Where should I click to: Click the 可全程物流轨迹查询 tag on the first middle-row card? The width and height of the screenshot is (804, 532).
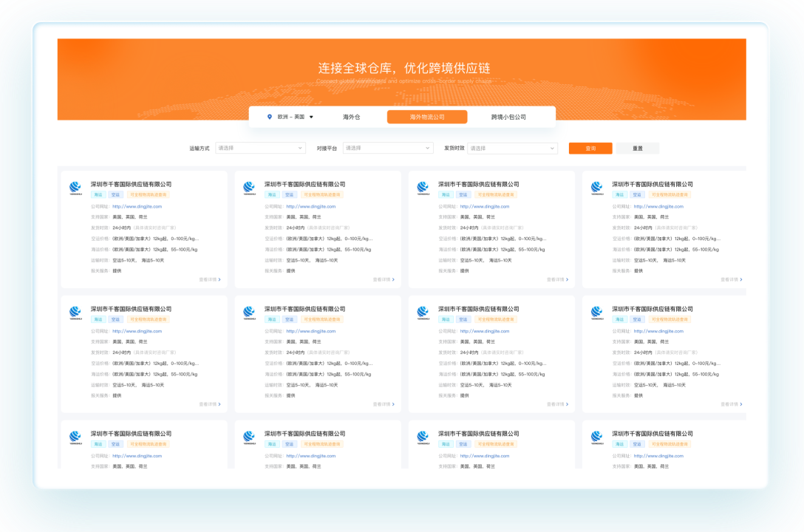click(x=149, y=320)
